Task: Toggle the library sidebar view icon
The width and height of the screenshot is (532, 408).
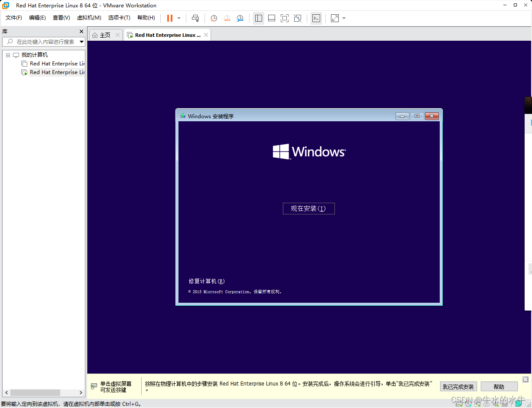Action: [x=259, y=18]
